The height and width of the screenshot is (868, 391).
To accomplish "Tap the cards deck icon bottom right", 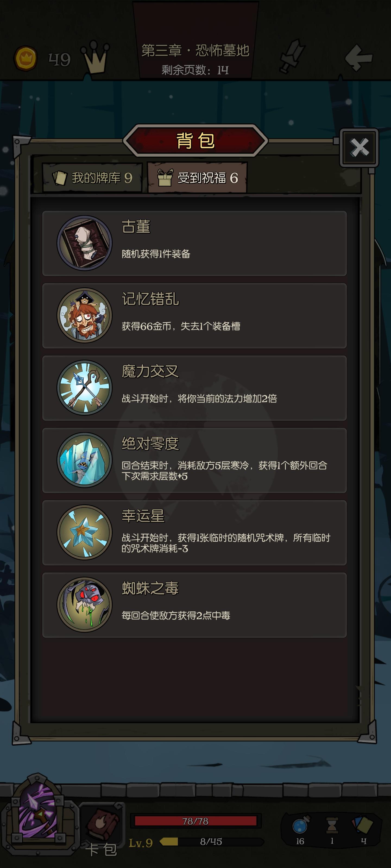I will pos(363,825).
